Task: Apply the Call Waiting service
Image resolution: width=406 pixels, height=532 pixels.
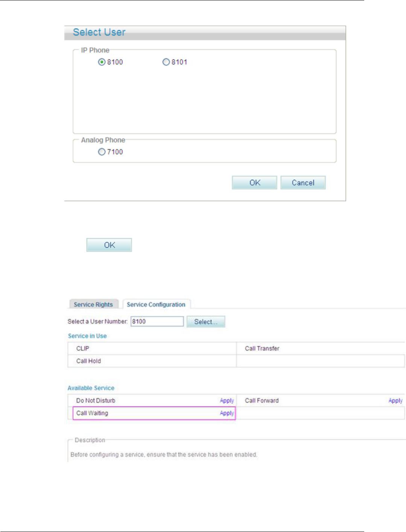Action: 227,413
